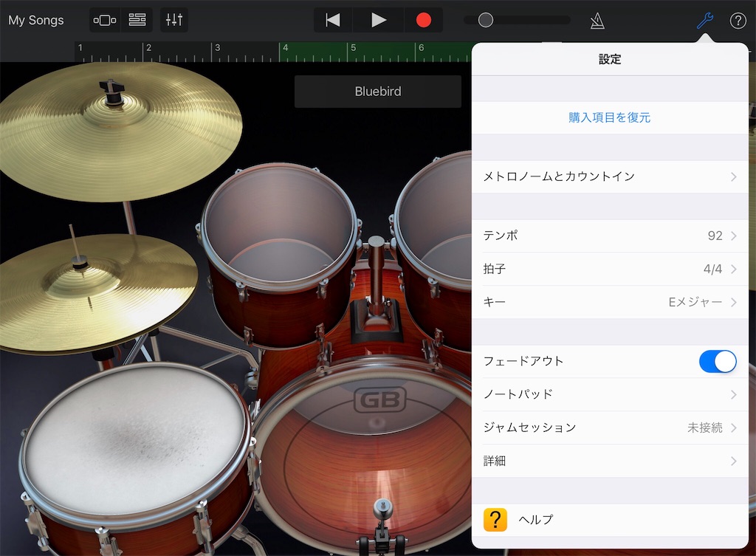Click the yellow question mark ヘルプ icon

pos(495,520)
